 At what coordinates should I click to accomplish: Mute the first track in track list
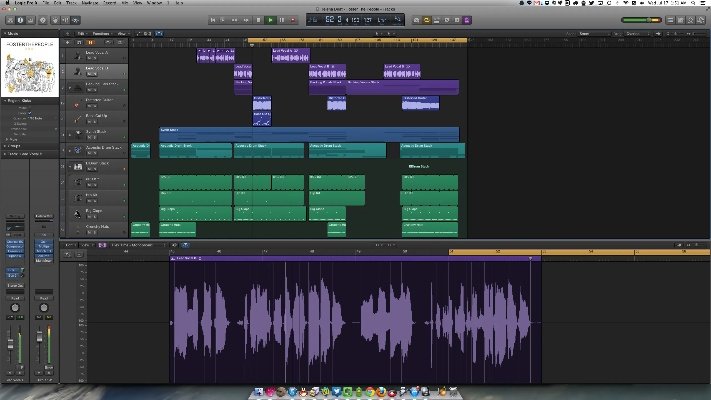(x=89, y=58)
